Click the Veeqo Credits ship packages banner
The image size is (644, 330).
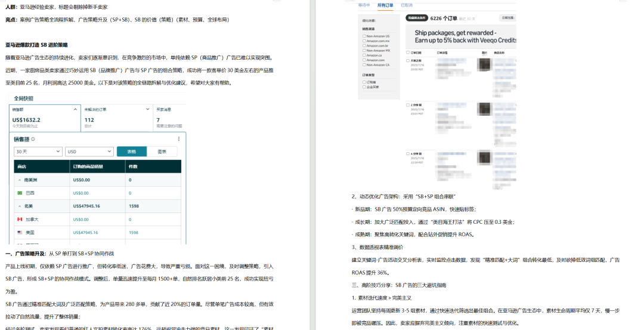point(461,36)
